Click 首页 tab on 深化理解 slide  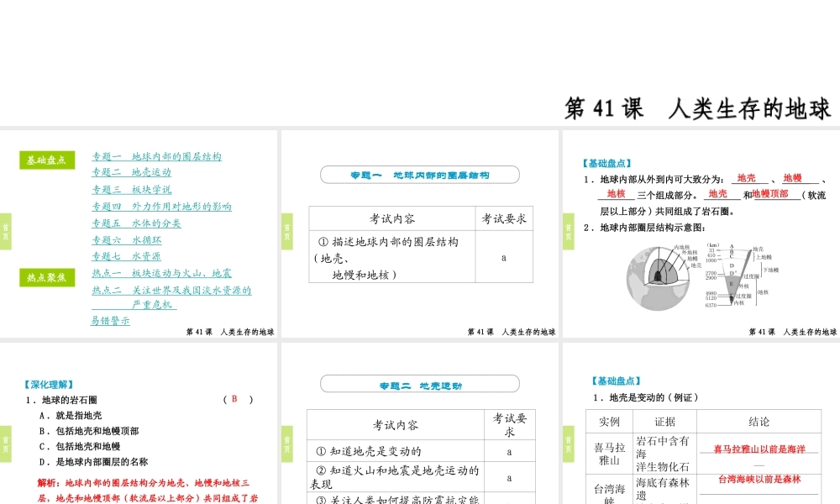pyautogui.click(x=5, y=444)
